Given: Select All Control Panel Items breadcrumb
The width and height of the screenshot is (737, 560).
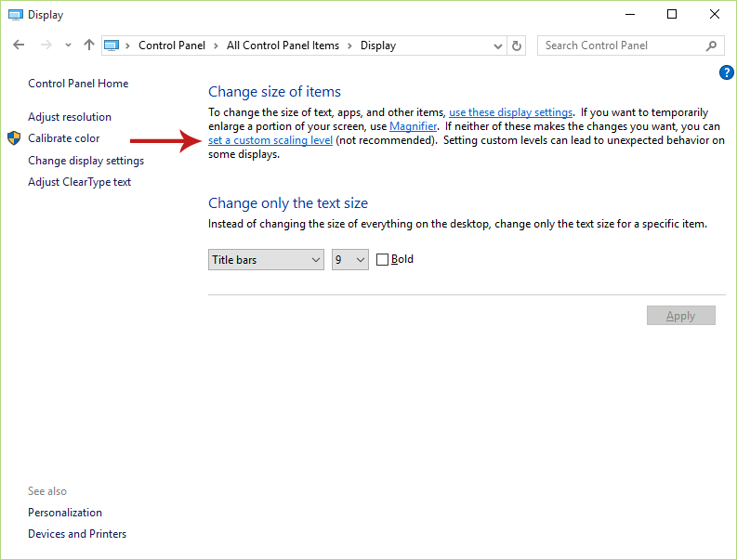Looking at the screenshot, I should point(283,46).
